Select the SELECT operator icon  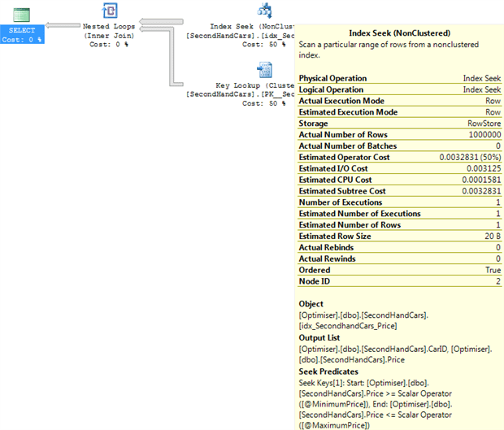[21, 15]
